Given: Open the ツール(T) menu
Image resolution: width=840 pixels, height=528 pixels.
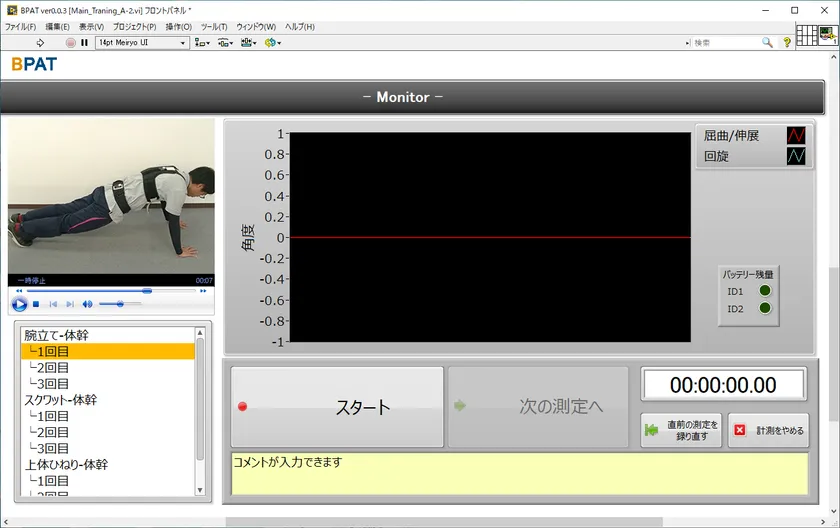Looking at the screenshot, I should click(x=214, y=27).
